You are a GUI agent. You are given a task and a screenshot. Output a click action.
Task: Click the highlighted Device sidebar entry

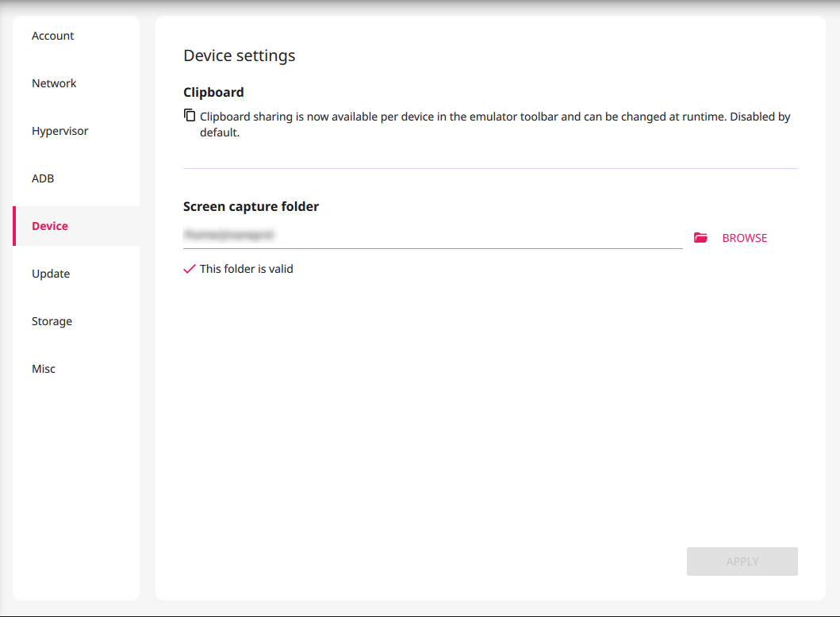point(49,226)
